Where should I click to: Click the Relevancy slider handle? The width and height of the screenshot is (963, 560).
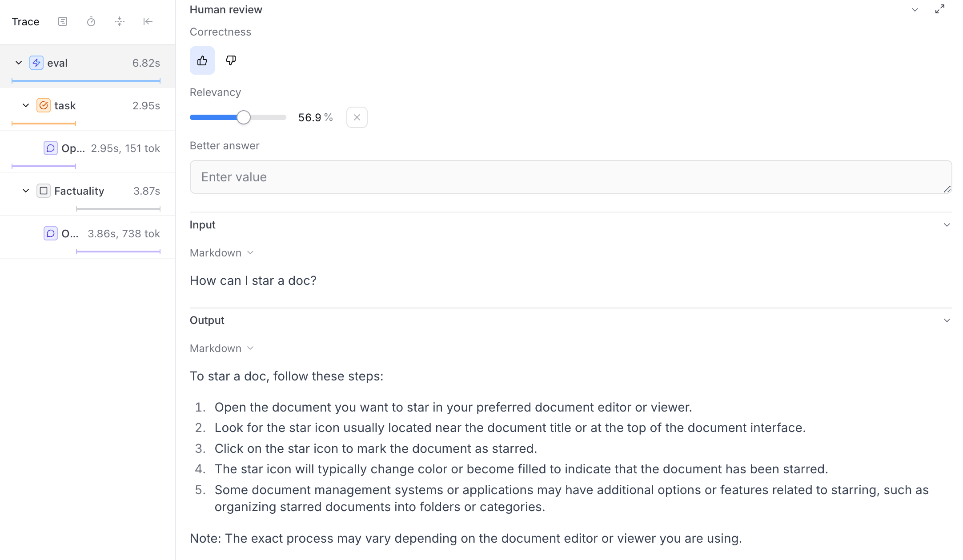244,117
